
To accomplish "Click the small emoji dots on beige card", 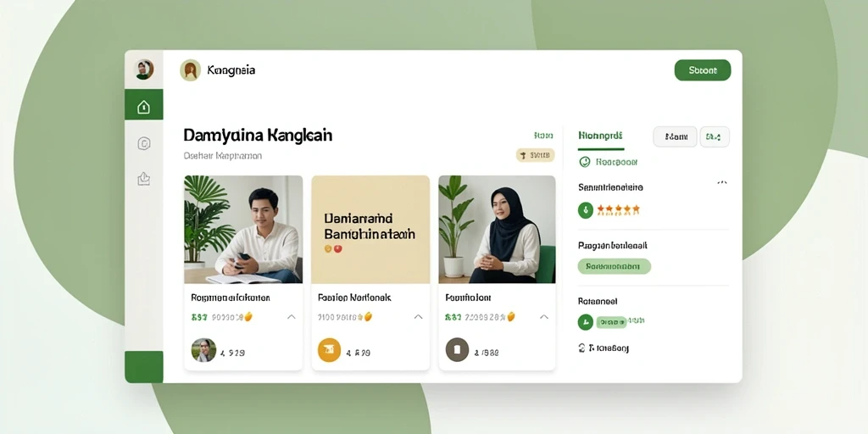I will click(333, 249).
